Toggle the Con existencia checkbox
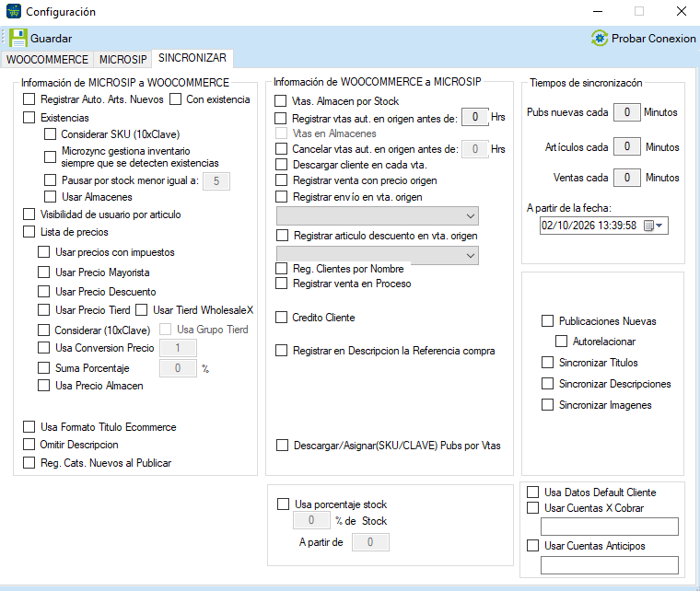This screenshot has height=591, width=700. pos(175,99)
